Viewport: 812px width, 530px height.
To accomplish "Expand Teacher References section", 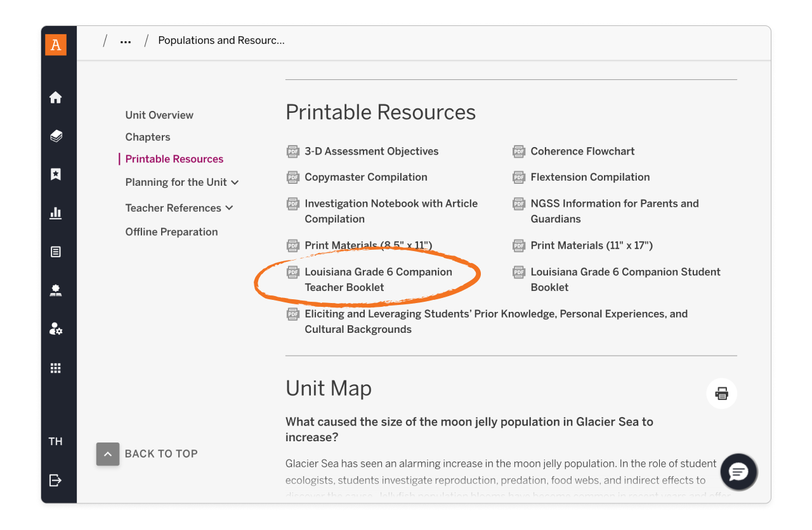I will 179,208.
